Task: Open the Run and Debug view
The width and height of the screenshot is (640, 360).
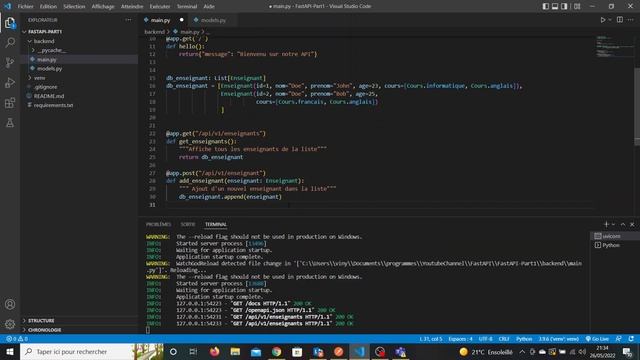Action: pyautogui.click(x=10, y=82)
